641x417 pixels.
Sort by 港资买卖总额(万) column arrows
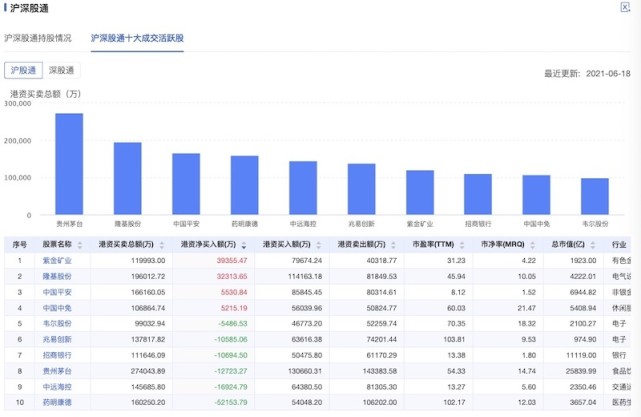[x=161, y=245]
